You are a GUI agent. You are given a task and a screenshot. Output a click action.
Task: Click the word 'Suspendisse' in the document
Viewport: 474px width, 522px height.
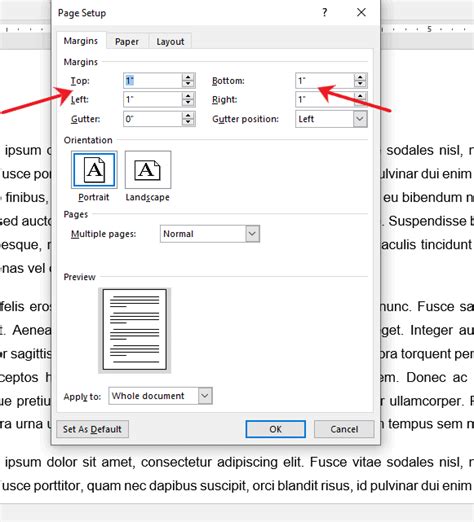point(427,221)
